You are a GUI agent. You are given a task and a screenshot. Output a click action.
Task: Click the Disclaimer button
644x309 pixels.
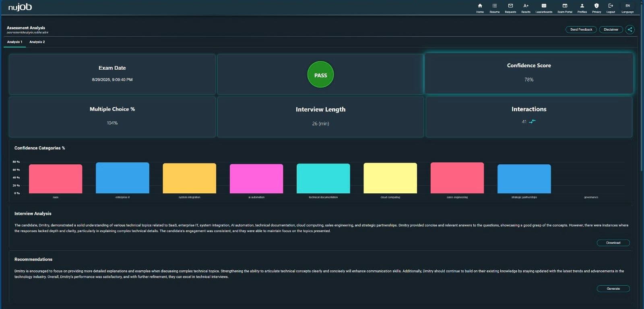pyautogui.click(x=611, y=29)
